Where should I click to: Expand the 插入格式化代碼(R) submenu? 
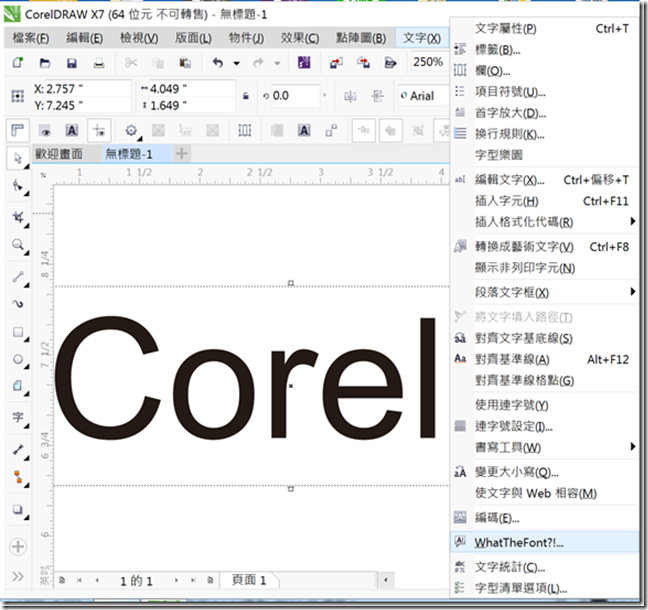(x=632, y=221)
